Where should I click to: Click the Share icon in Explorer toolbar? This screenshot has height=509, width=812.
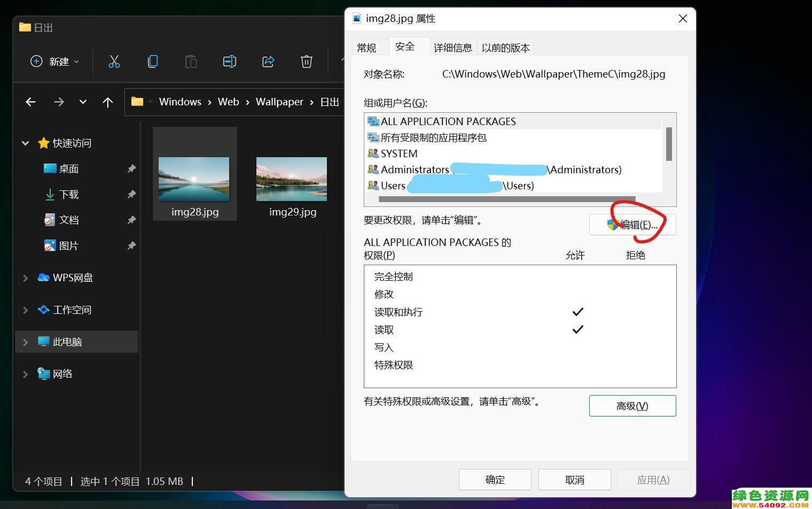click(x=268, y=61)
